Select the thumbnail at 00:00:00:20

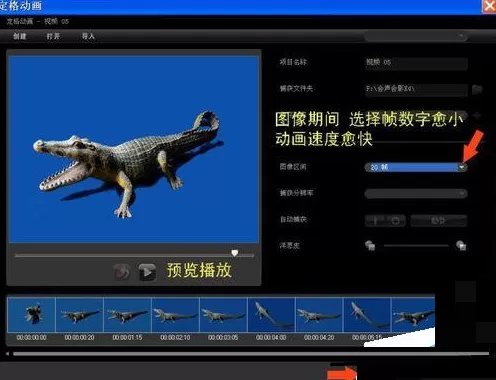[80, 315]
